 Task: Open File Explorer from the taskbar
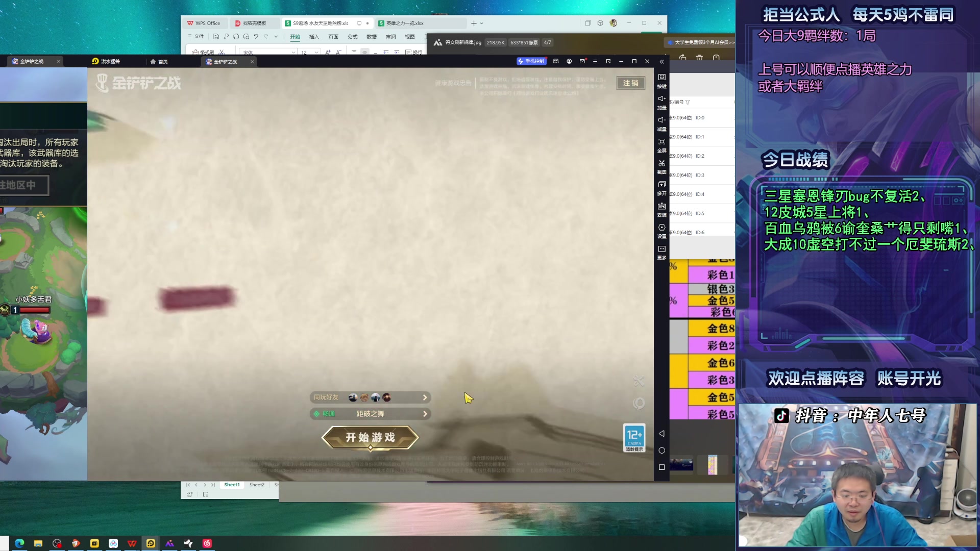(x=38, y=543)
